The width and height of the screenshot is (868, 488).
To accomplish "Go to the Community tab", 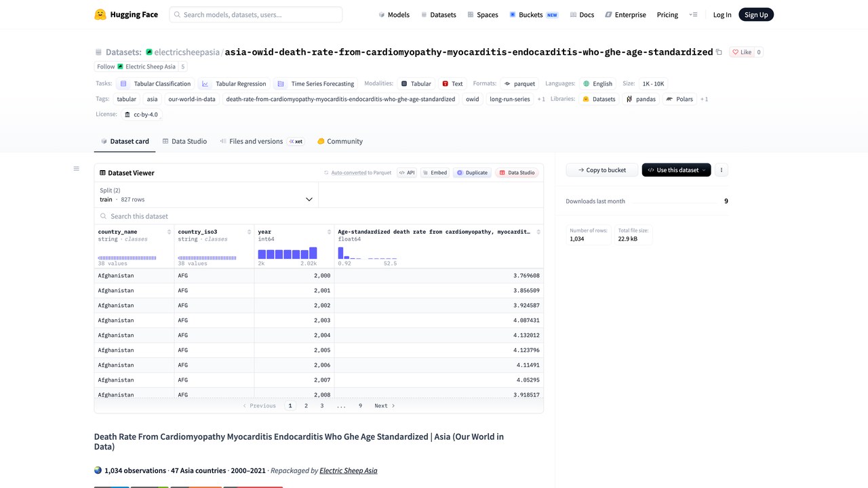I will coord(340,141).
